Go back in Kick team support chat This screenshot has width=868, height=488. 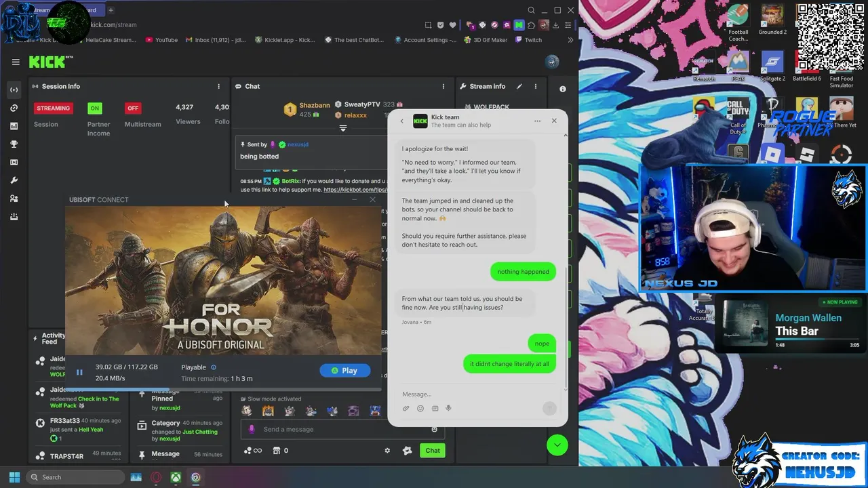[x=401, y=121]
